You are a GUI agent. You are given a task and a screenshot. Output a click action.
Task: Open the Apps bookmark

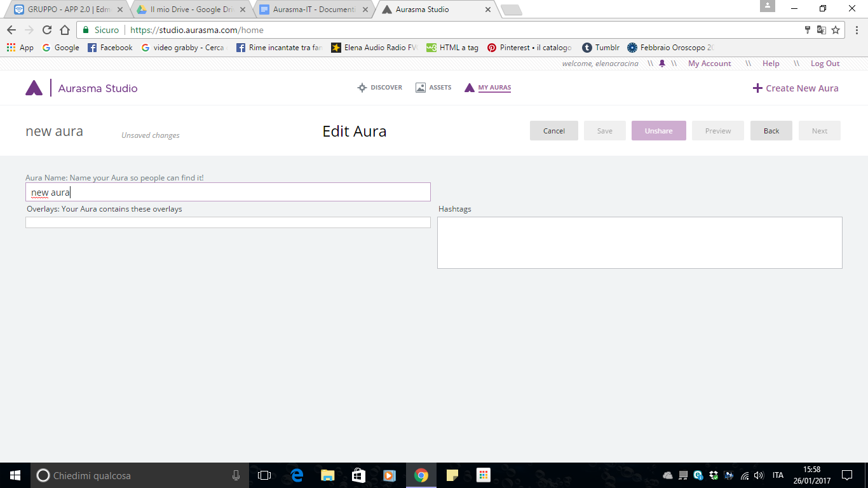tap(20, 48)
